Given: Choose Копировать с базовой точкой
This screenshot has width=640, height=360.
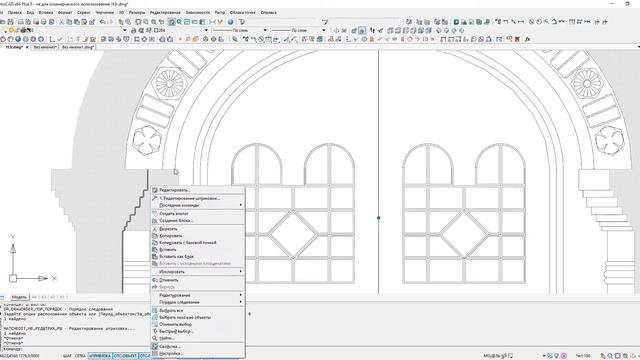Looking at the screenshot, I should coord(198,242).
